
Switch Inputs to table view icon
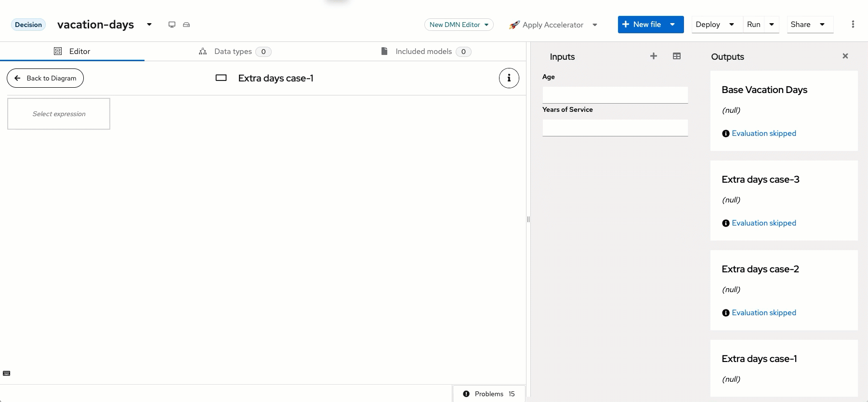[676, 56]
